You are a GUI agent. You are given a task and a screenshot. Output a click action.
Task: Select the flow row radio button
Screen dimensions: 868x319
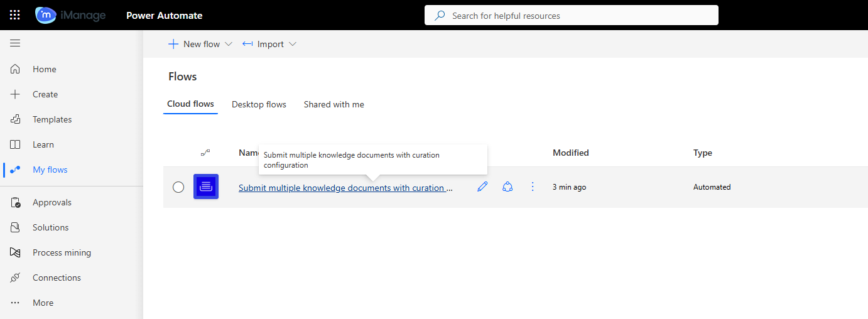[178, 187]
